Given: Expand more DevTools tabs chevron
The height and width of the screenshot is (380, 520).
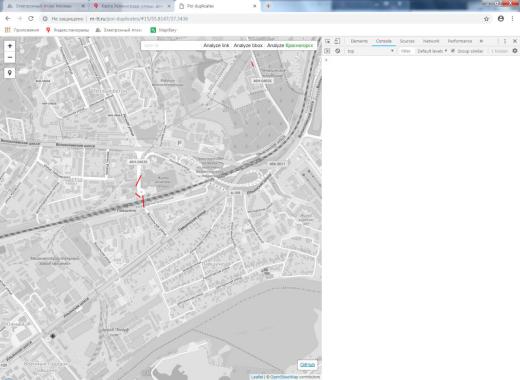Looking at the screenshot, I should click(x=481, y=41).
